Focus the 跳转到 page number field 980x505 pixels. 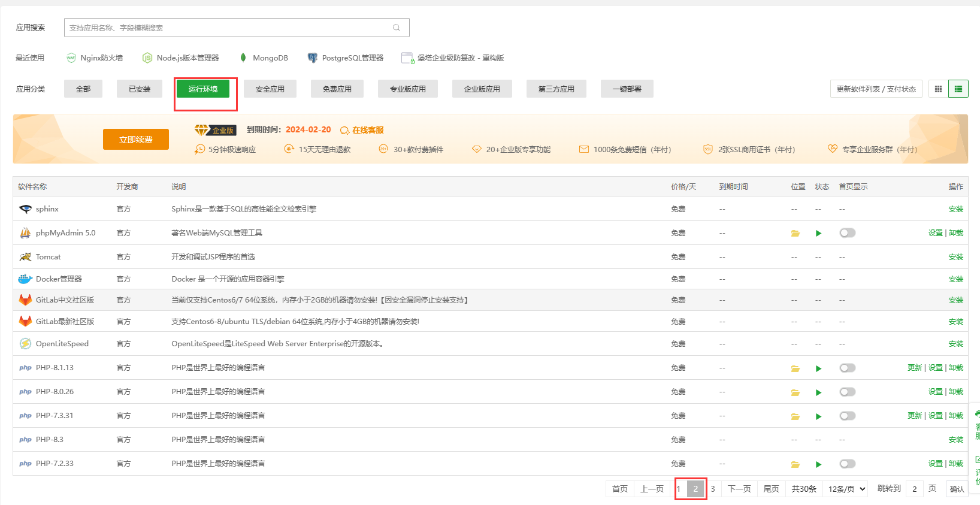pos(915,489)
